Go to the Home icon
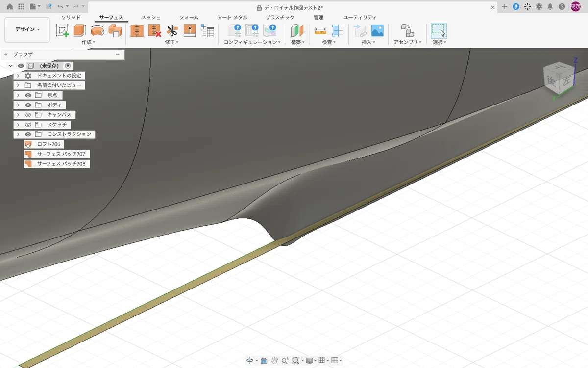 click(x=10, y=7)
